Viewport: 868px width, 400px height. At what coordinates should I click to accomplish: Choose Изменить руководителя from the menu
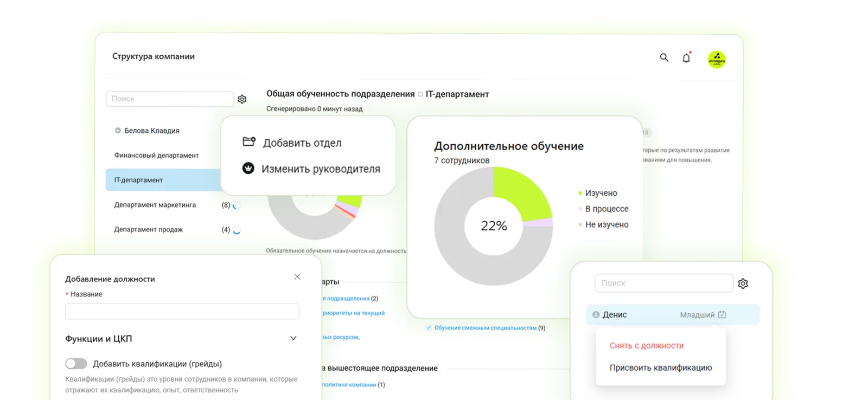tap(321, 169)
